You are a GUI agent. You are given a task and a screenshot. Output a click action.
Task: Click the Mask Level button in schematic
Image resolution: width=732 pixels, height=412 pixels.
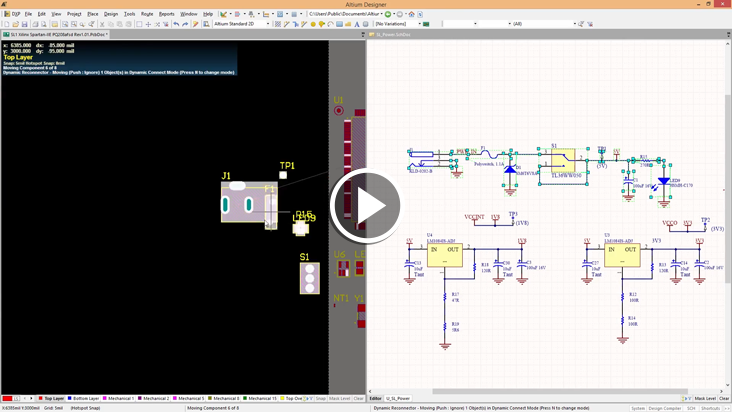[705, 398]
